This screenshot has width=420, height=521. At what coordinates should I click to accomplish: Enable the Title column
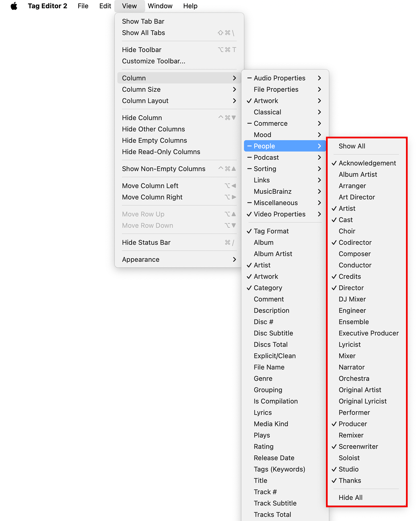click(x=285, y=480)
